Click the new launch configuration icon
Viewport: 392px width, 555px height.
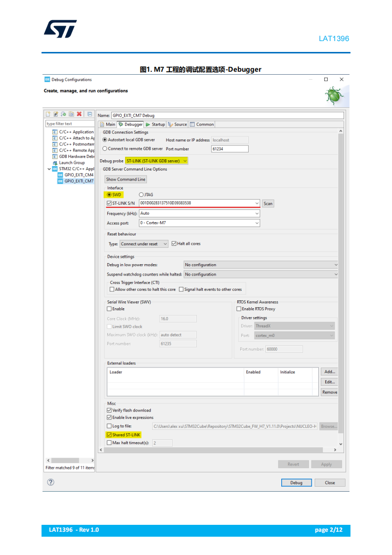[x=48, y=114]
